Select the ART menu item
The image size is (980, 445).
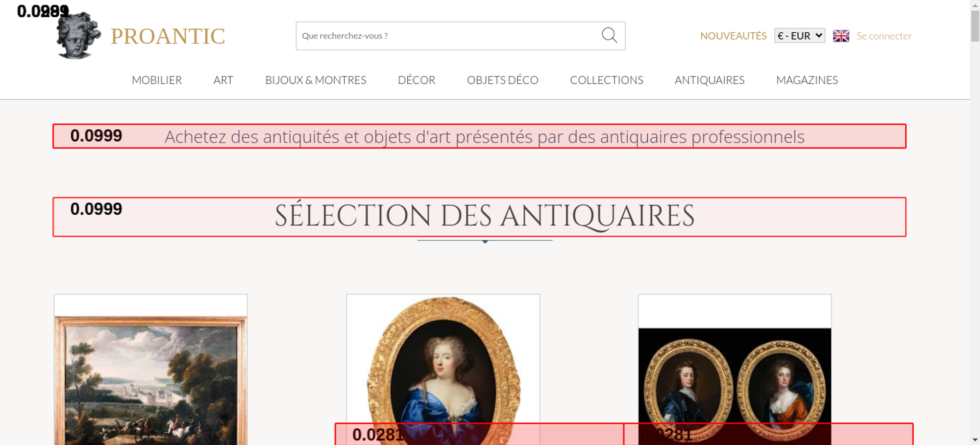click(223, 80)
